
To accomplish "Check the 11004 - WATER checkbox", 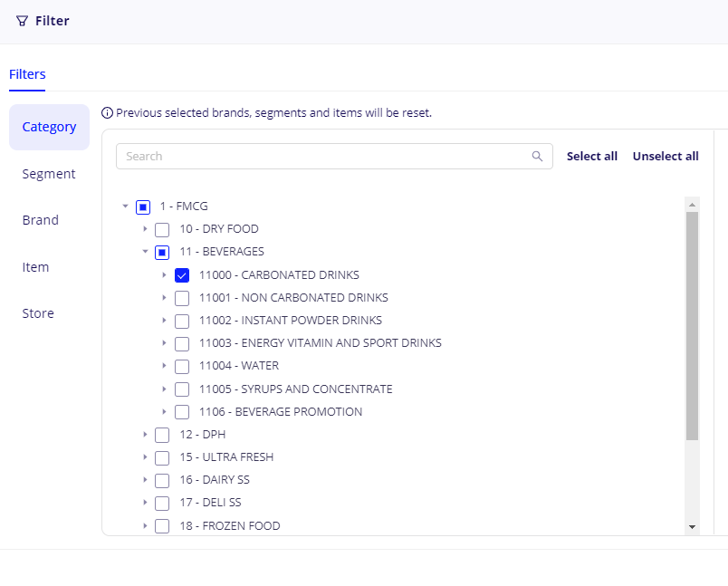I will (182, 366).
